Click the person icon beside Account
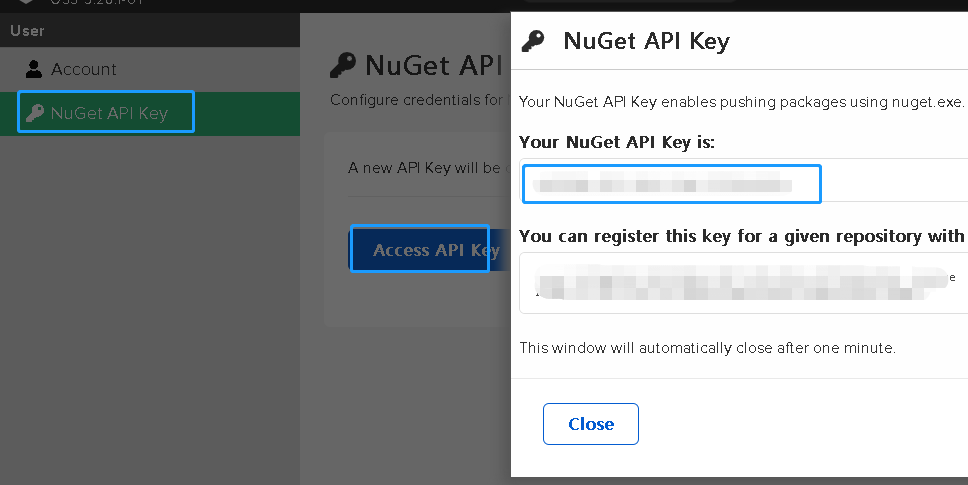The image size is (968, 485). coord(34,69)
